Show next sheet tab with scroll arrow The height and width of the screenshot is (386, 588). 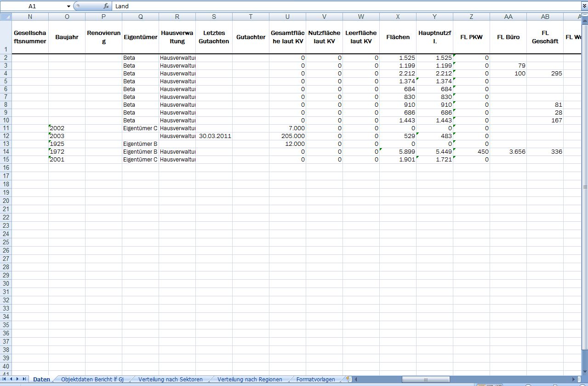click(18, 379)
